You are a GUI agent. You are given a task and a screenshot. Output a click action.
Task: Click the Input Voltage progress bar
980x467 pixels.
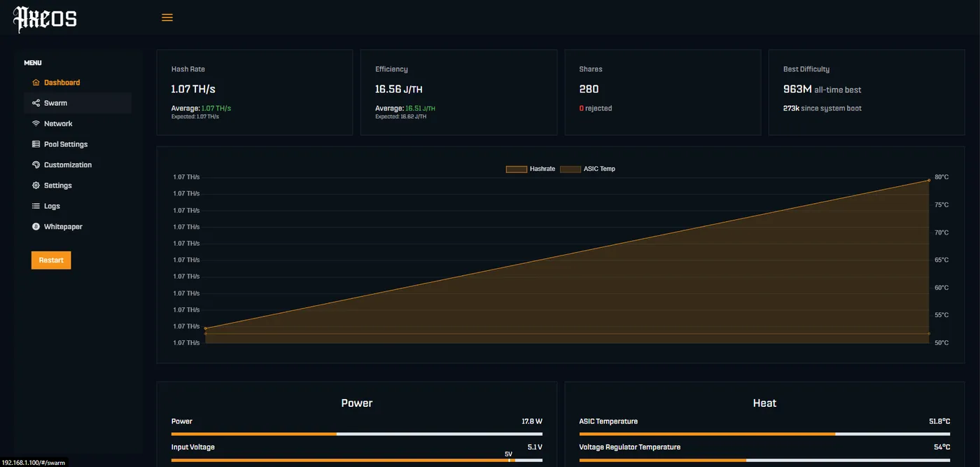[357, 460]
